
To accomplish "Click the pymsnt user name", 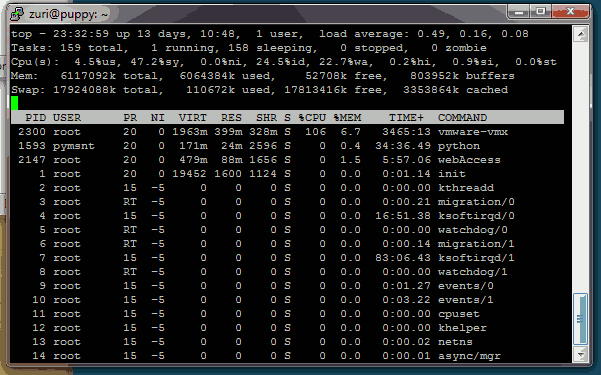I will tap(74, 146).
